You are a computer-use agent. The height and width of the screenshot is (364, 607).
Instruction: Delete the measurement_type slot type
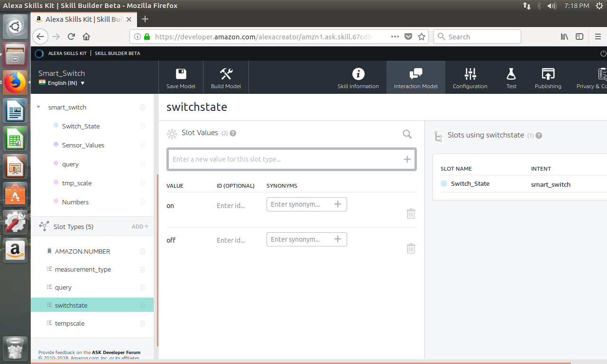pos(143,270)
